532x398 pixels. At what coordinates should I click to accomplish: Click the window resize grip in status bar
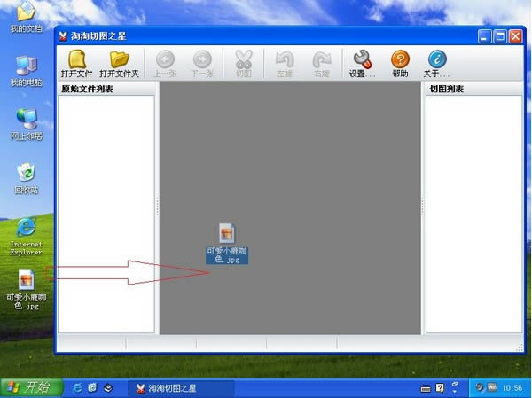519,347
